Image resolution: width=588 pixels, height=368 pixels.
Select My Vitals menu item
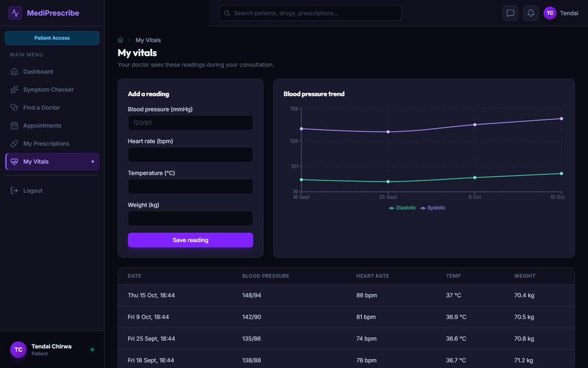(52, 161)
